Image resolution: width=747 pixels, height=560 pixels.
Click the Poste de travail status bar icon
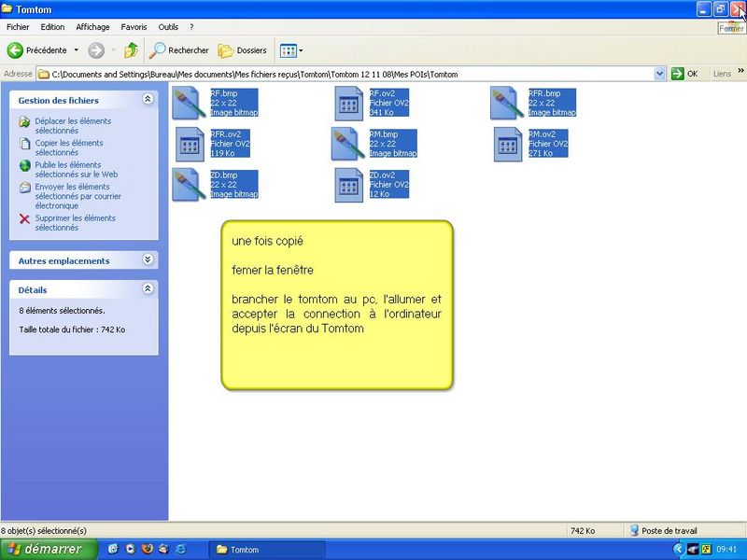(634, 530)
